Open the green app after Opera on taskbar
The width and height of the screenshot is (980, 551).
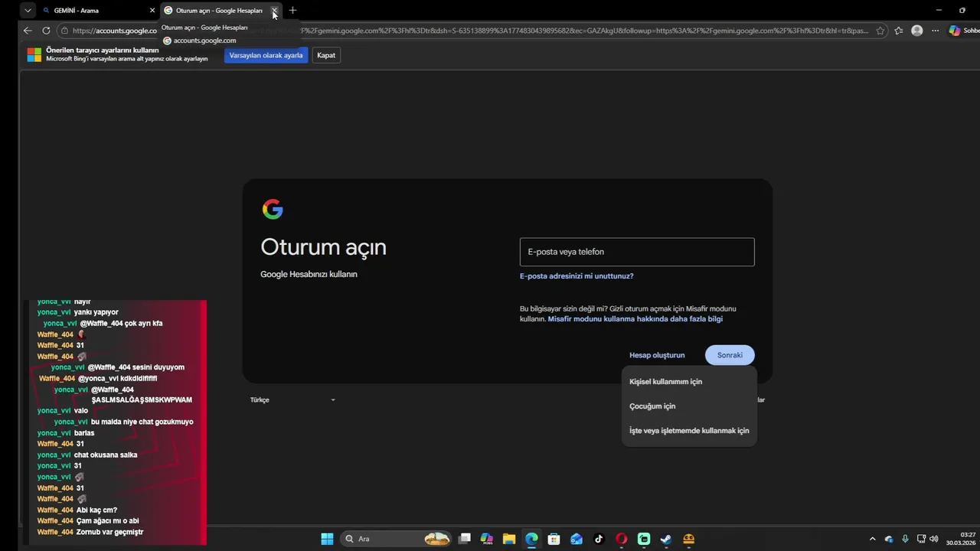coord(644,539)
